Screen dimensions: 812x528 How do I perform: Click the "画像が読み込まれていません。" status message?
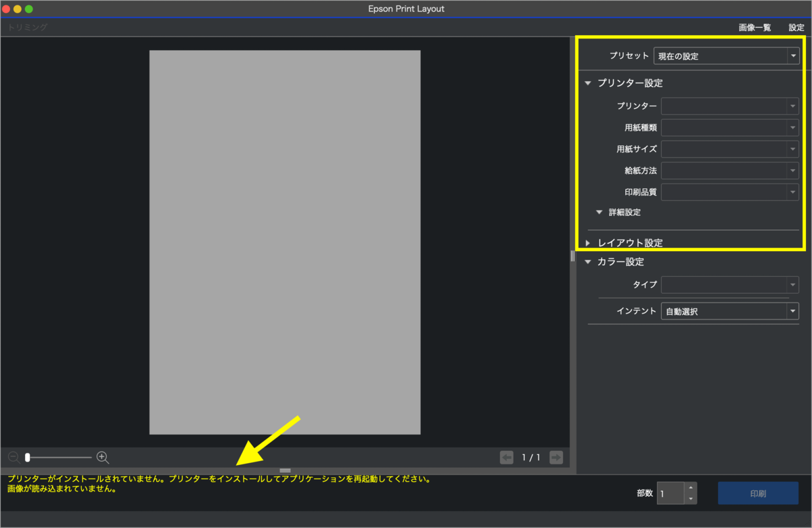(62, 489)
